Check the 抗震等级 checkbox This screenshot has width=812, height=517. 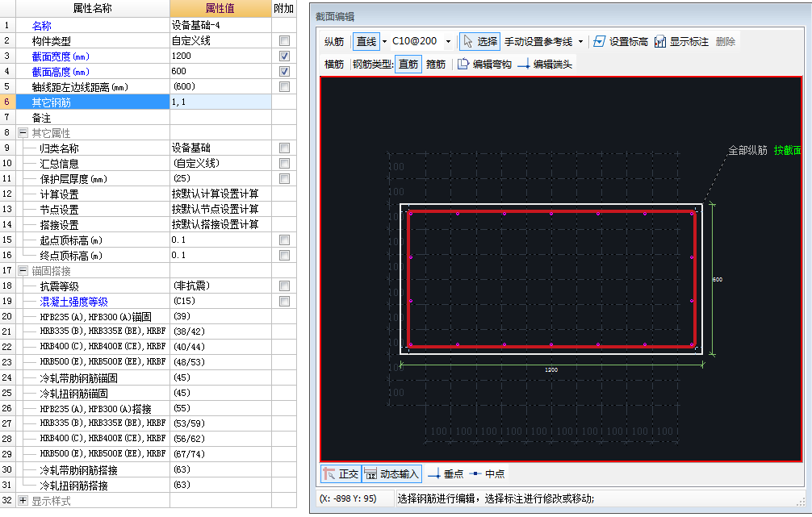point(284,286)
